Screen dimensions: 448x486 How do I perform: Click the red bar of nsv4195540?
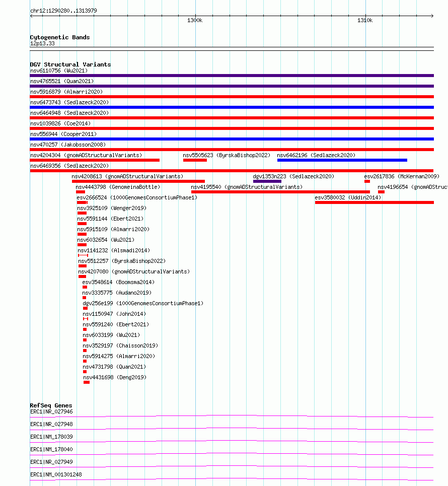click(x=280, y=192)
